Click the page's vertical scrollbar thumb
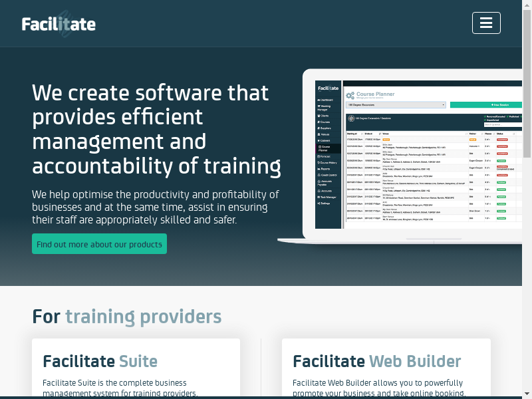Viewport: 532px width, 399px height. [527, 80]
